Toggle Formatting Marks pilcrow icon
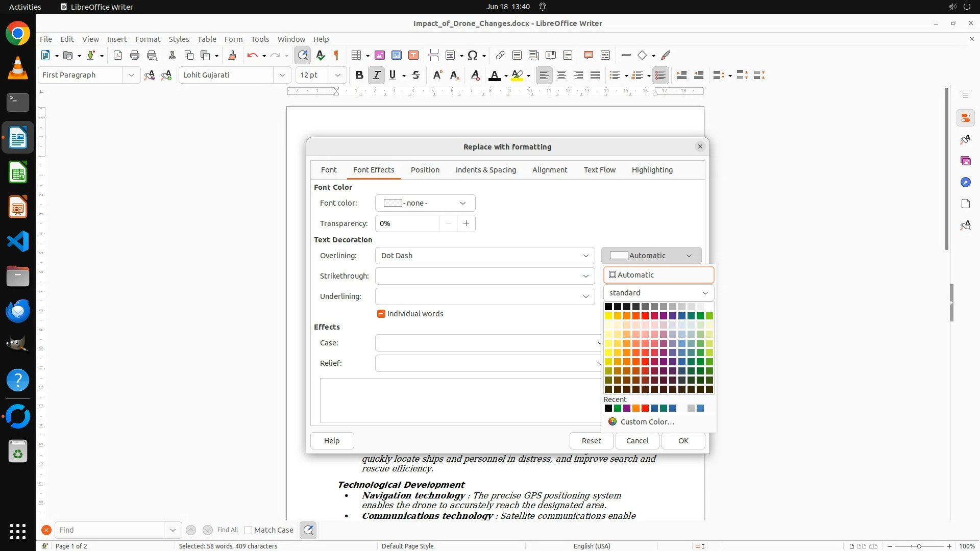Viewport: 980px width, 551px height. (x=336, y=55)
